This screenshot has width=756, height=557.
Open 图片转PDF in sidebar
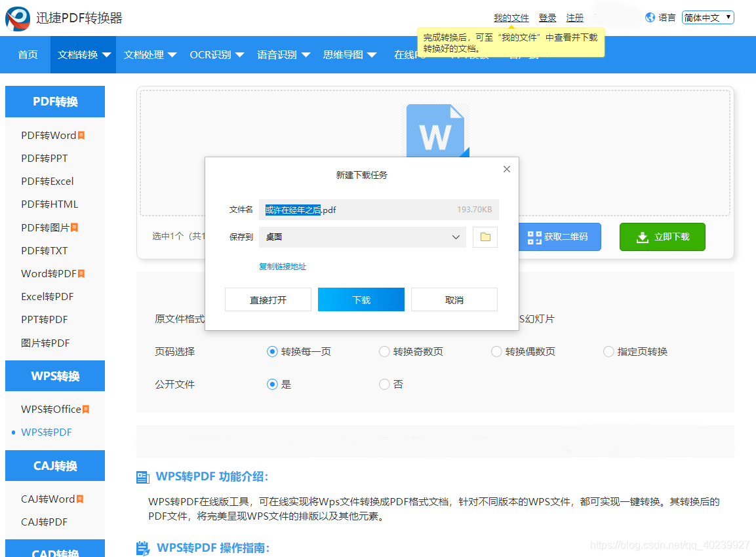point(45,343)
